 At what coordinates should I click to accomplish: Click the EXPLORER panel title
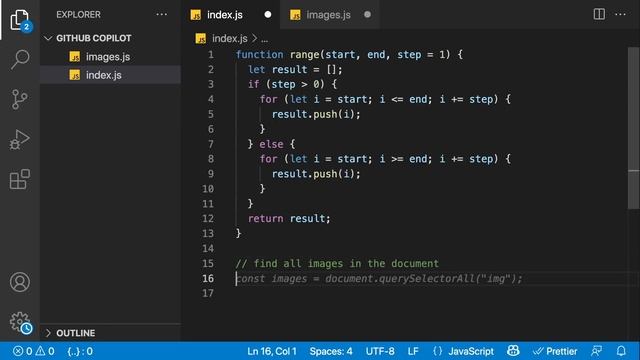click(78, 15)
